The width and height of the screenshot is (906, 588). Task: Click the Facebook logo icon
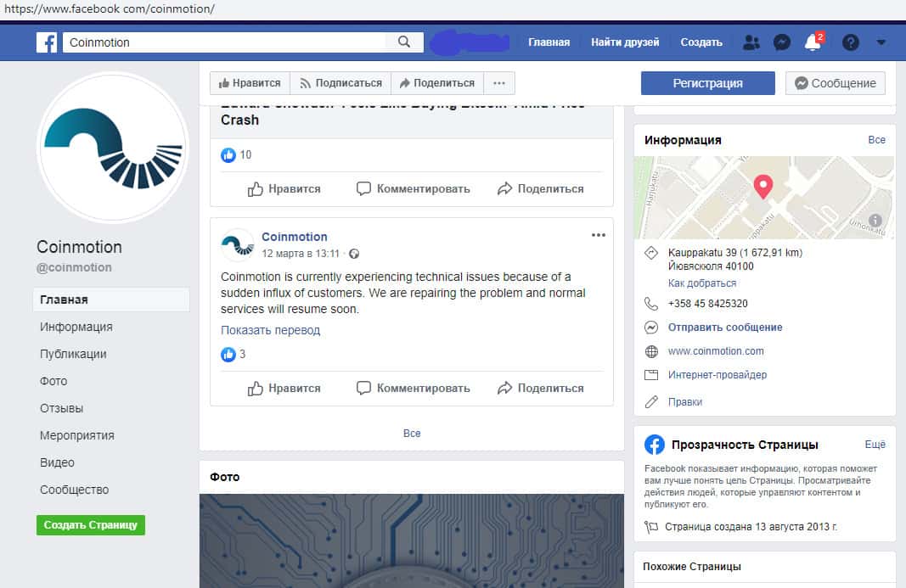point(47,42)
